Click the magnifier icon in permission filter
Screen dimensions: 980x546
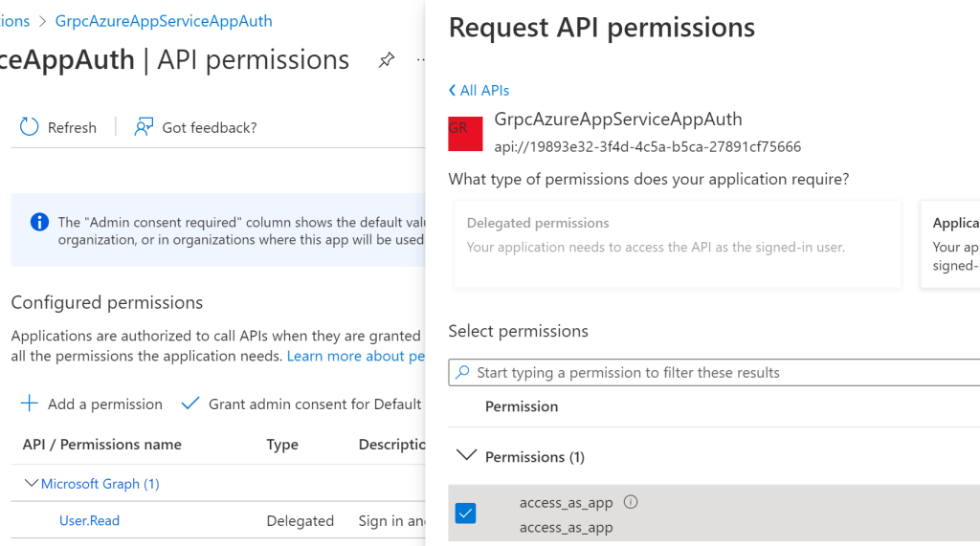463,372
